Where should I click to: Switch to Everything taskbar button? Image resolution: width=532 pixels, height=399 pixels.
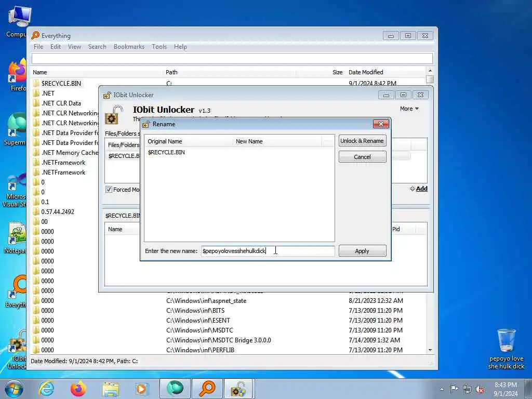pos(207,389)
